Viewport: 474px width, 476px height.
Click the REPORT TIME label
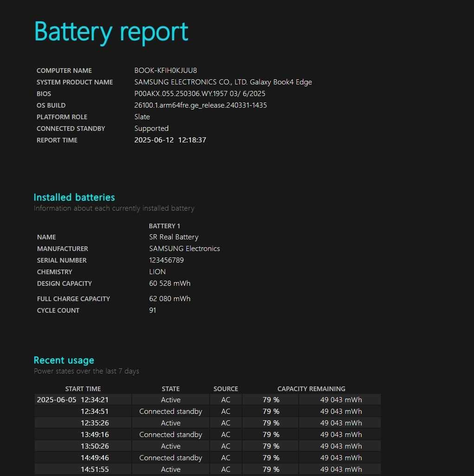57,140
